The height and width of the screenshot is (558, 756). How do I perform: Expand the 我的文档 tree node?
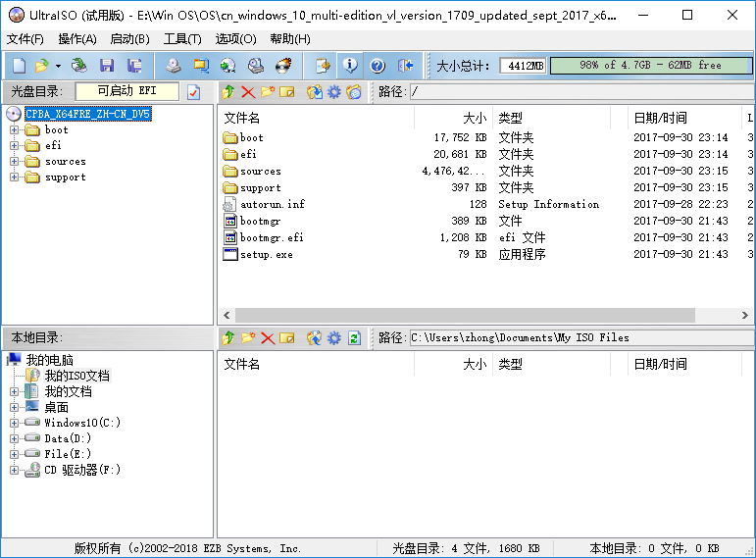[14, 391]
